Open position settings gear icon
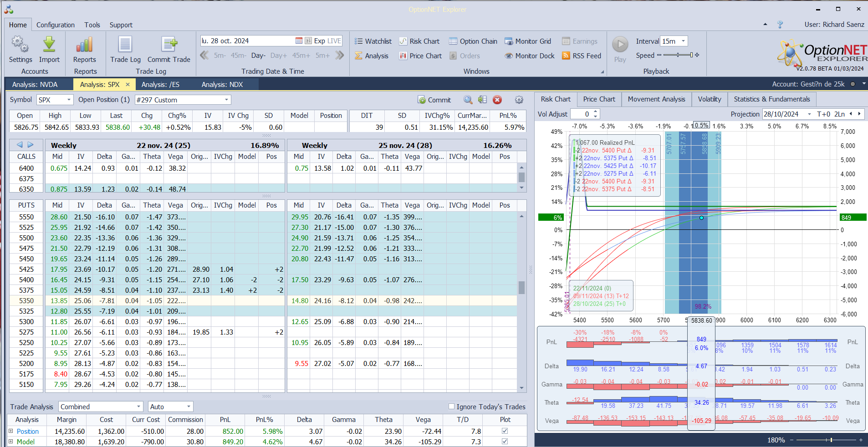Image resolution: width=868 pixels, height=447 pixels. click(x=519, y=100)
